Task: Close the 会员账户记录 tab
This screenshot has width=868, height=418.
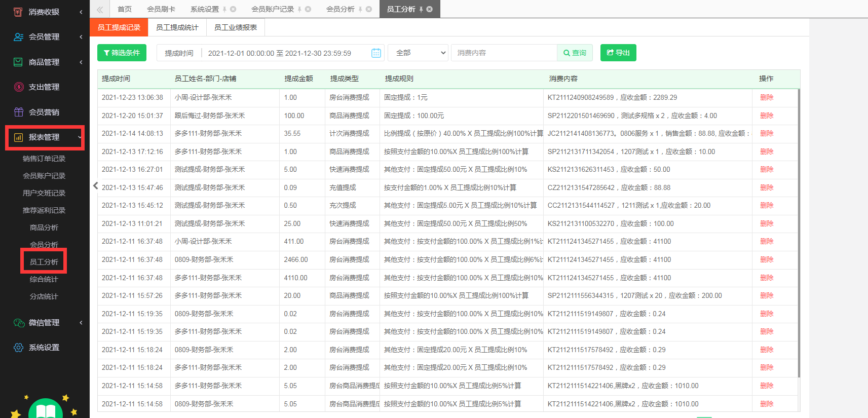Action: tap(308, 9)
